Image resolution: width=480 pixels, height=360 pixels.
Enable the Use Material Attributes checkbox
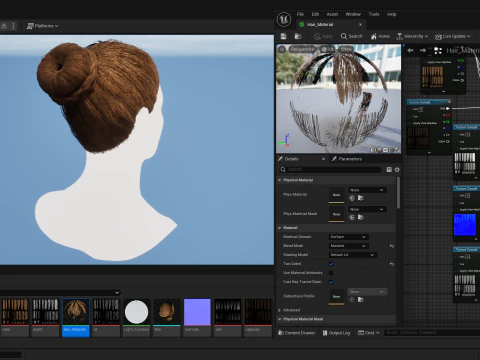click(x=331, y=273)
